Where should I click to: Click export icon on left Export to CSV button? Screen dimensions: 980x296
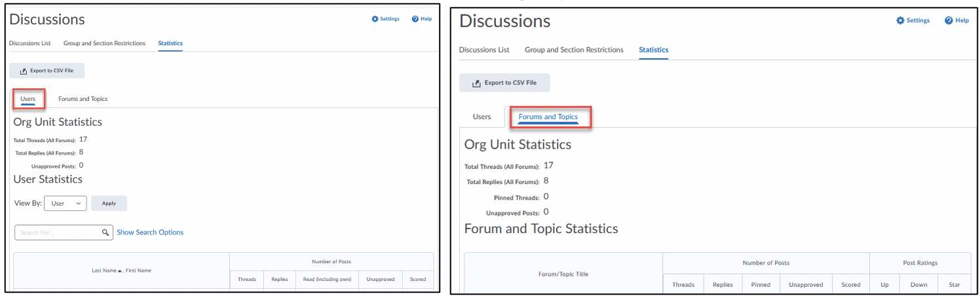(x=24, y=71)
